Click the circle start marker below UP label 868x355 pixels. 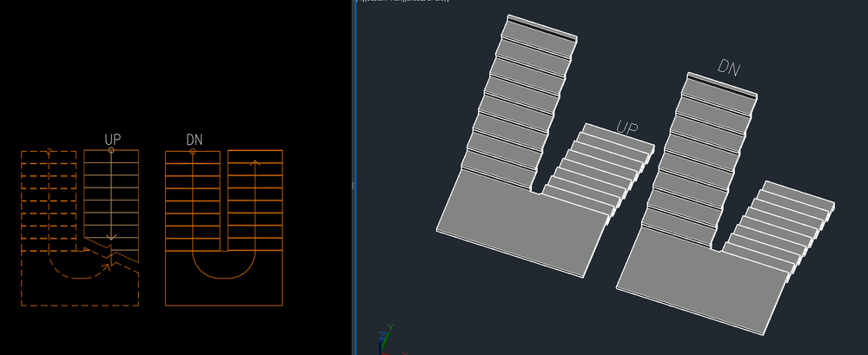click(110, 150)
